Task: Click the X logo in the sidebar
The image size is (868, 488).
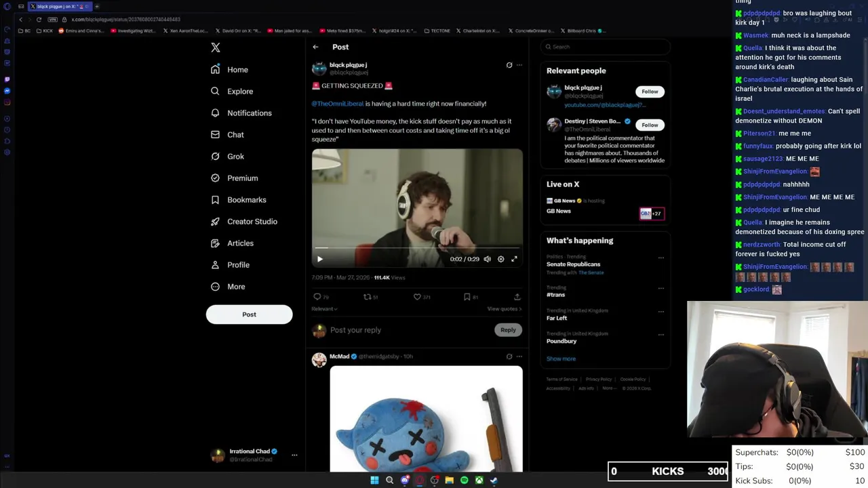Action: coord(216,47)
